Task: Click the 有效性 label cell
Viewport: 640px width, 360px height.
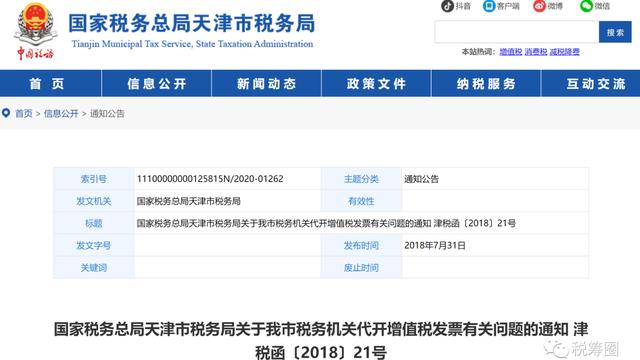Action: tap(361, 201)
